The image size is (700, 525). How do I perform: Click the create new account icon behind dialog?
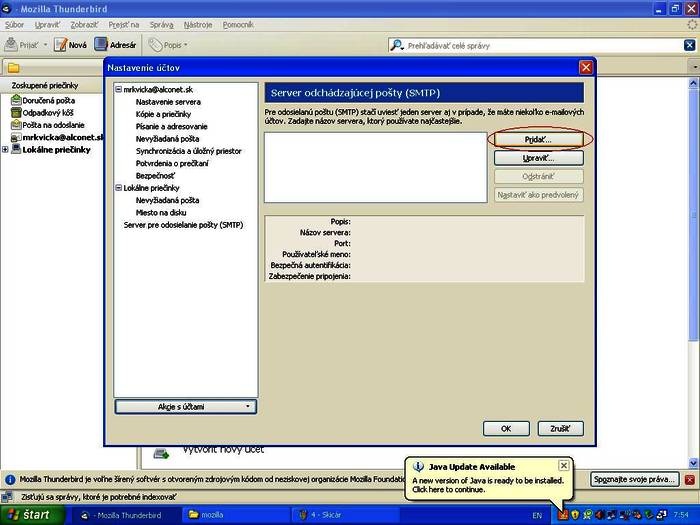click(161, 454)
